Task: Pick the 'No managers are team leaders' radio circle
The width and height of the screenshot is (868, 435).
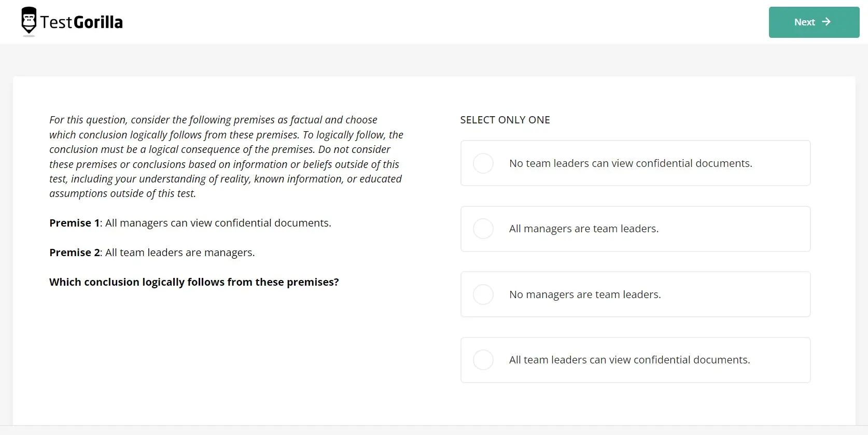Action: 483,294
